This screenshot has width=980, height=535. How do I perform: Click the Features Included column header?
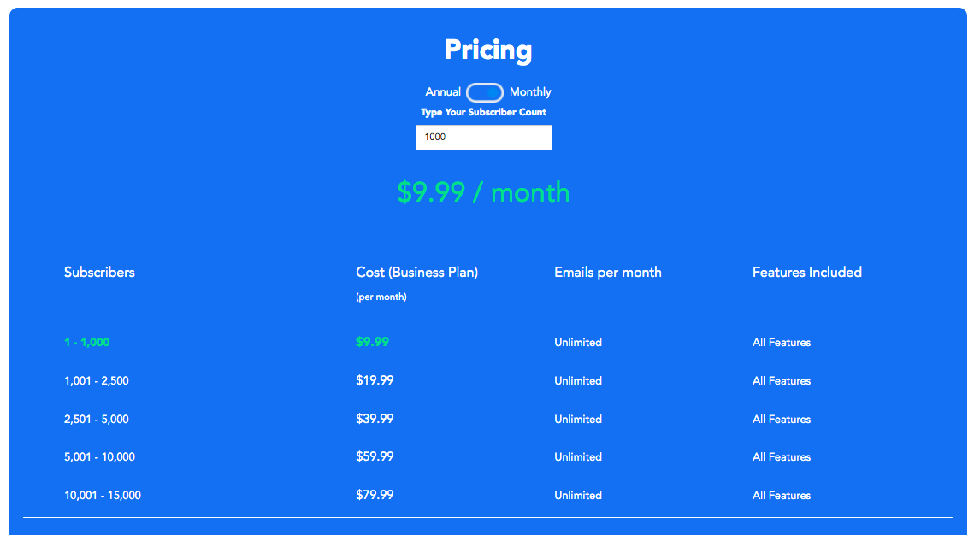pyautogui.click(x=807, y=272)
